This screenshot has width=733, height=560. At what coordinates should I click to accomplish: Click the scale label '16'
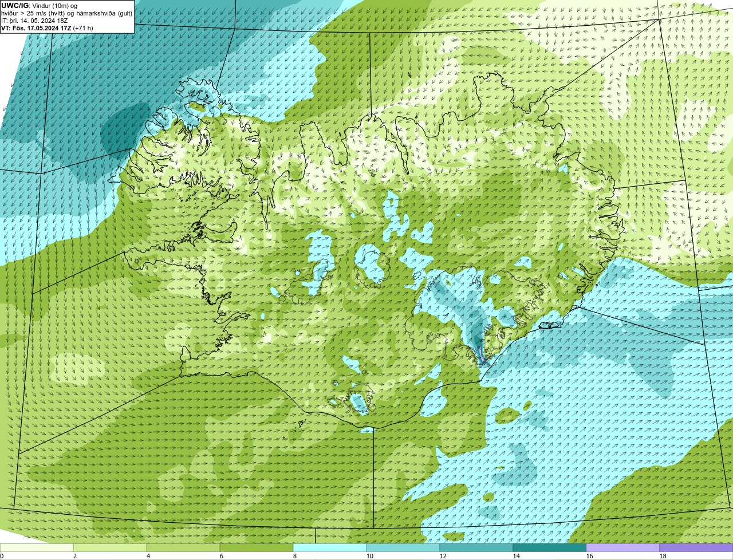point(590,556)
